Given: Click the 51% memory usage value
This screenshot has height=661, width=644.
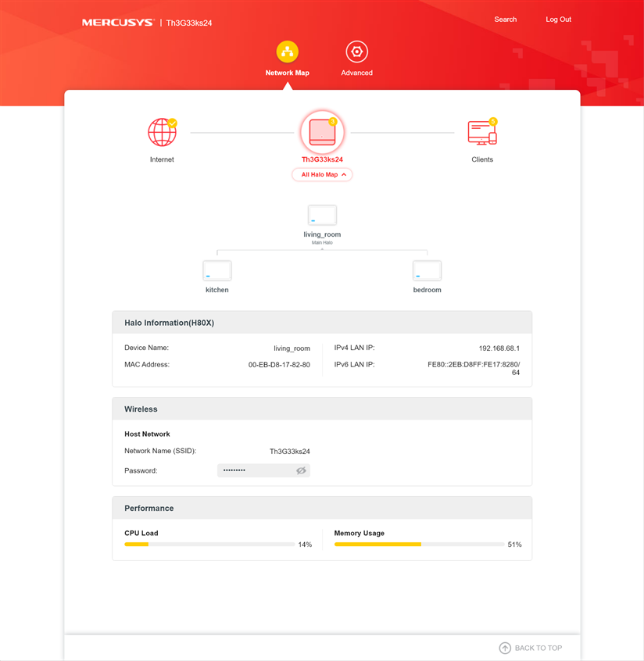Looking at the screenshot, I should (514, 545).
